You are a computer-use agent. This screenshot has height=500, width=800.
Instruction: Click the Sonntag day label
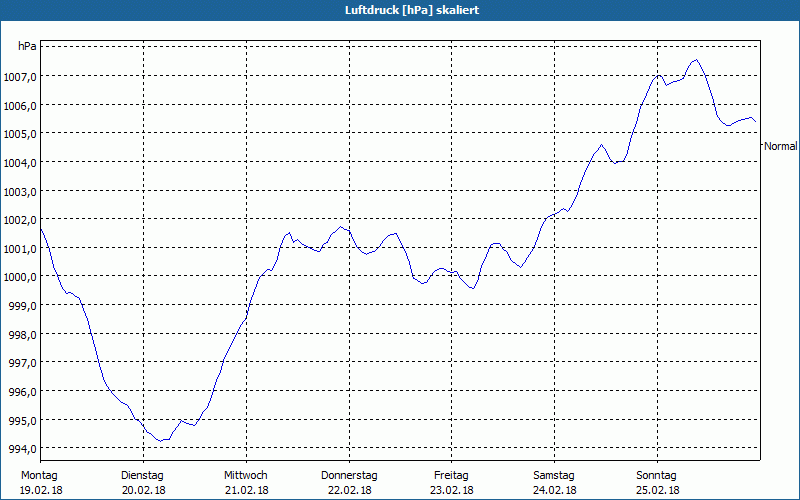pyautogui.click(x=656, y=476)
